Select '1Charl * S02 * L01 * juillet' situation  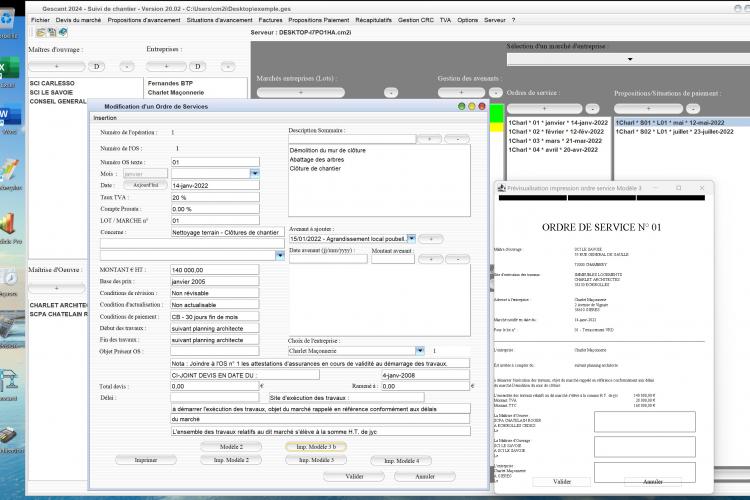point(674,132)
